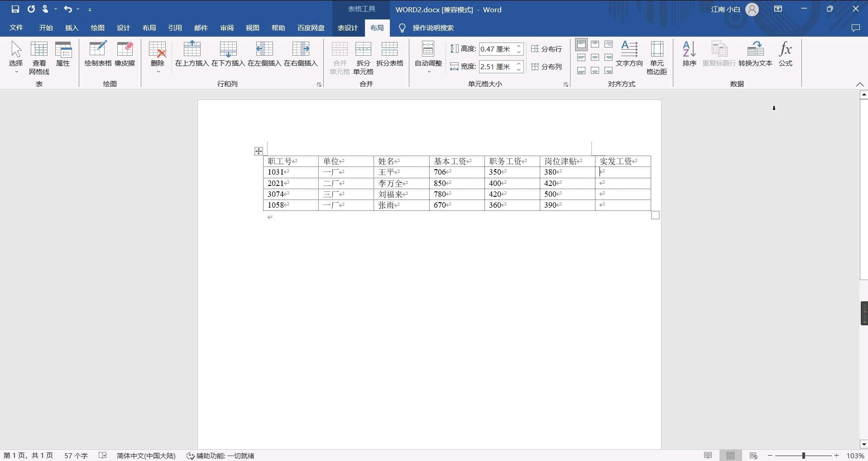The width and height of the screenshot is (868, 461).
Task: Click Text Direction (文字方向)
Action: [x=629, y=54]
